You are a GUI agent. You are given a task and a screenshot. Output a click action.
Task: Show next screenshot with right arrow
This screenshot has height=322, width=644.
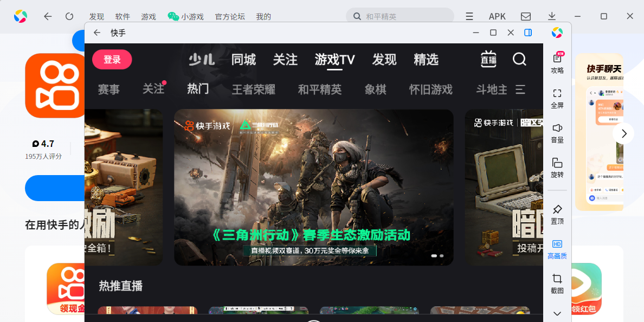tap(623, 133)
